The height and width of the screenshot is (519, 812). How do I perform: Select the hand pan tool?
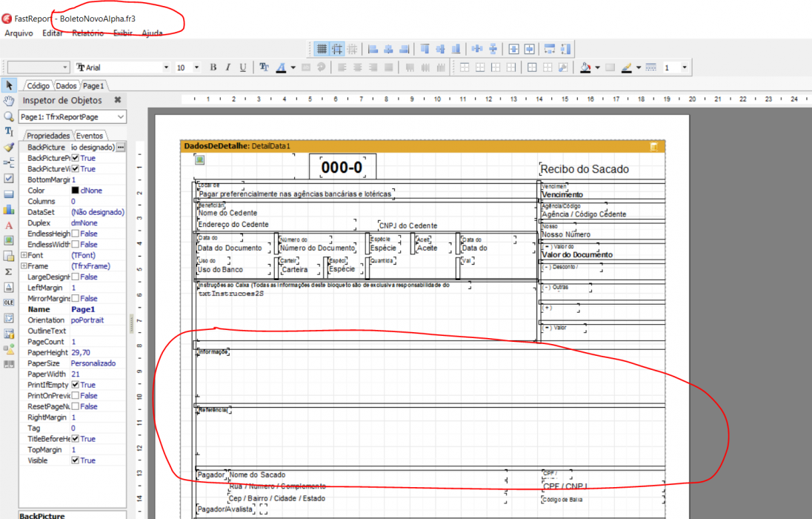9,101
